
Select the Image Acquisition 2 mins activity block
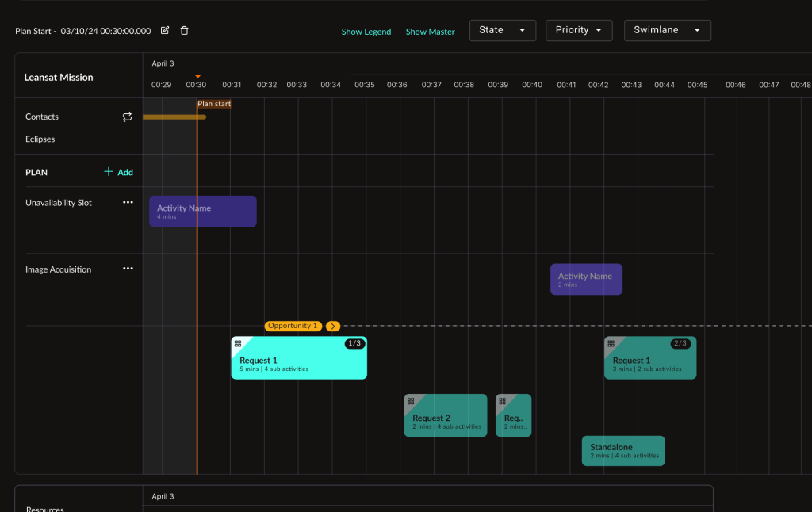point(586,280)
